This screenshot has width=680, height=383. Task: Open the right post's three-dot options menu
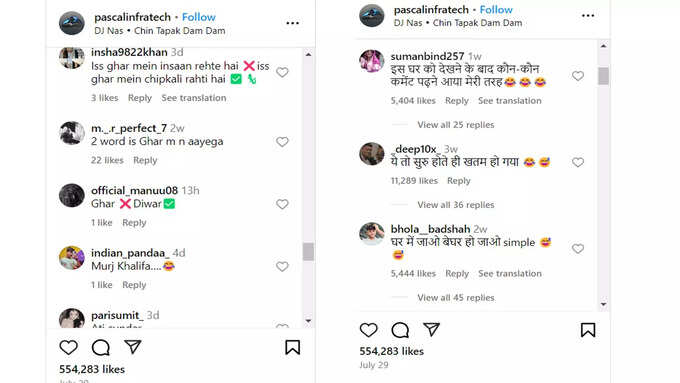pos(588,16)
